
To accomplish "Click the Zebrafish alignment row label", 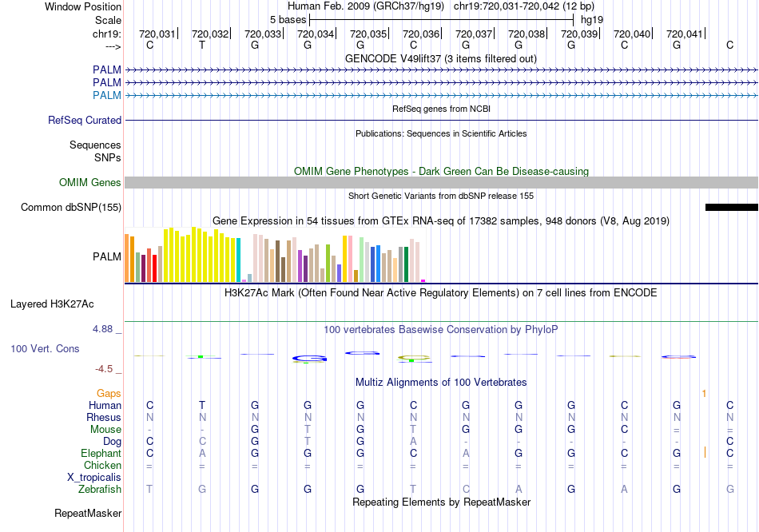I will [100, 490].
